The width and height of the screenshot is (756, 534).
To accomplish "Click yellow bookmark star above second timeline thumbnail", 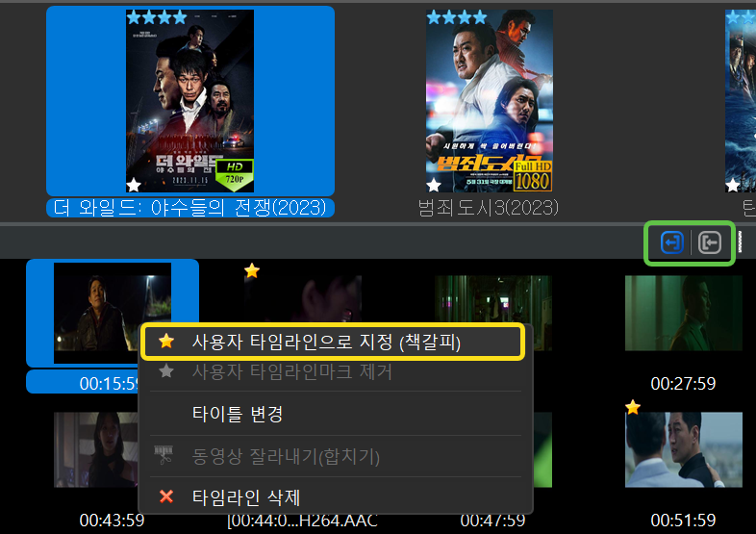I will (252, 270).
